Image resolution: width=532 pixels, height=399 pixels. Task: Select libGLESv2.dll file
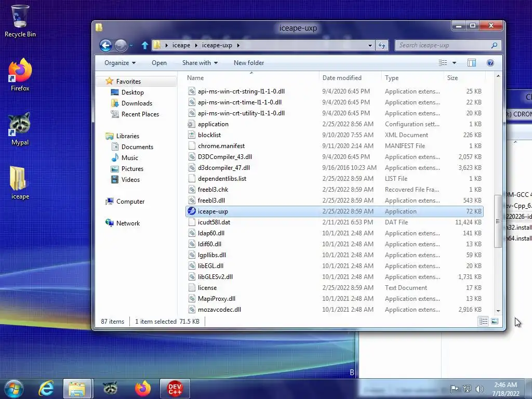click(215, 277)
